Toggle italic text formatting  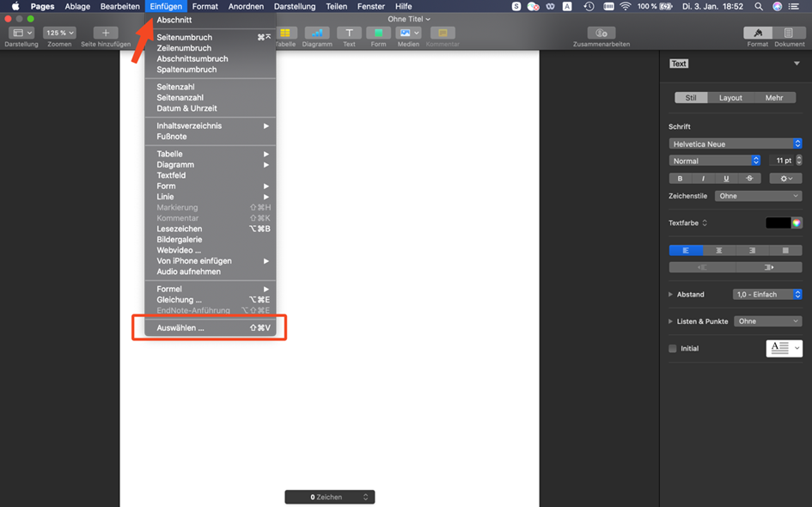(703, 178)
